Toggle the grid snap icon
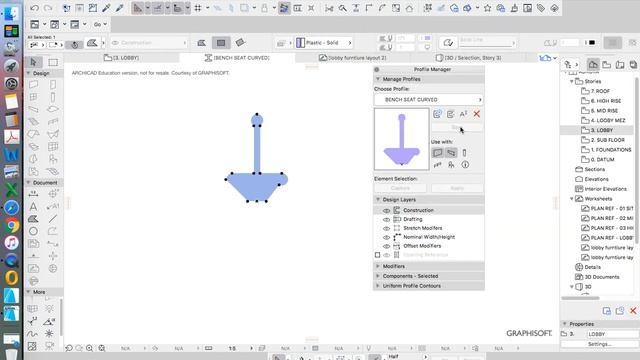 point(198,8)
